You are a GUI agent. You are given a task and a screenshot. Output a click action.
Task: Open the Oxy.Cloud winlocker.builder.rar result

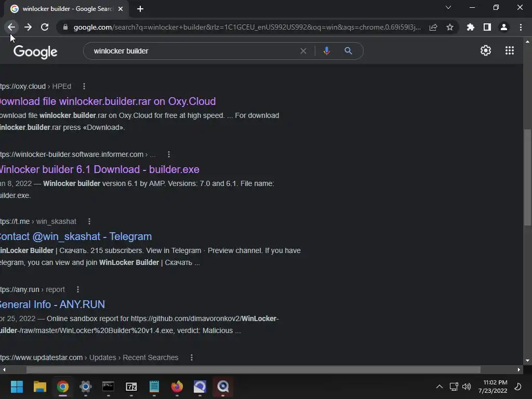(x=108, y=101)
